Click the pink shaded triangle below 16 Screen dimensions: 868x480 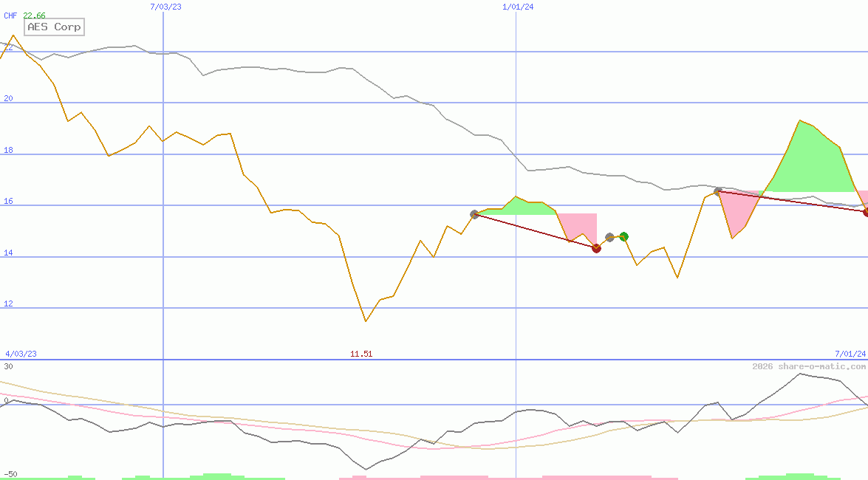coord(735,210)
